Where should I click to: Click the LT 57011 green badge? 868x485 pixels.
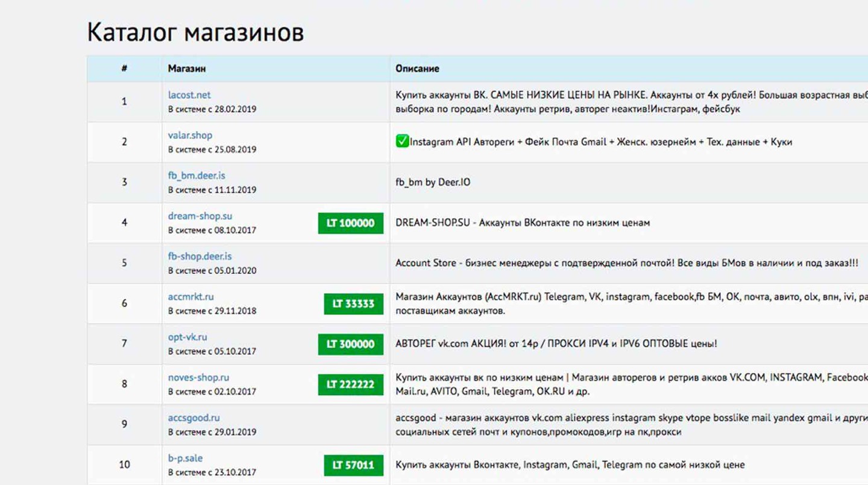point(354,466)
